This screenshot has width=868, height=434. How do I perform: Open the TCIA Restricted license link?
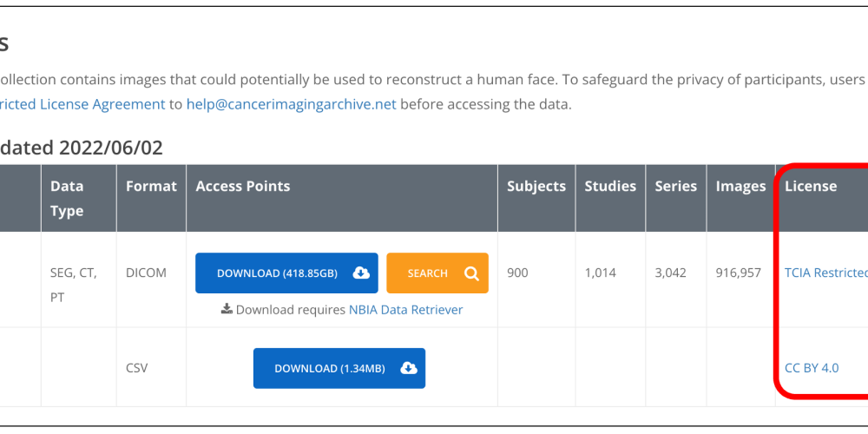826,273
